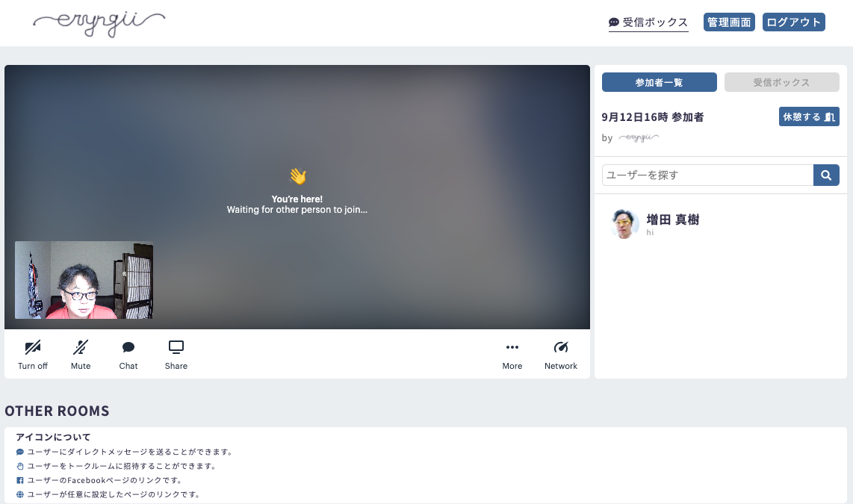Switch to the 参加者一覧 tab
The height and width of the screenshot is (504, 853).
pos(659,82)
